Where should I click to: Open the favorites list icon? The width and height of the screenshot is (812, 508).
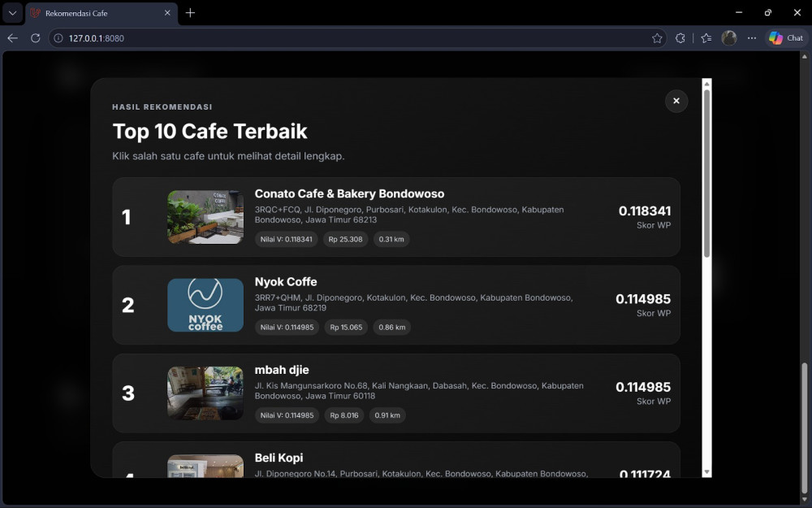tap(706, 38)
